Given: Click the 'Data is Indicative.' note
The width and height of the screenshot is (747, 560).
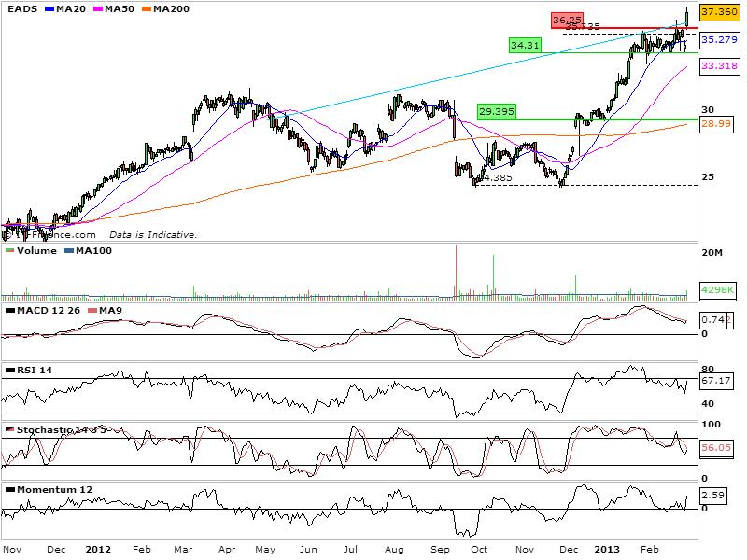Looking at the screenshot, I should click(x=153, y=235).
